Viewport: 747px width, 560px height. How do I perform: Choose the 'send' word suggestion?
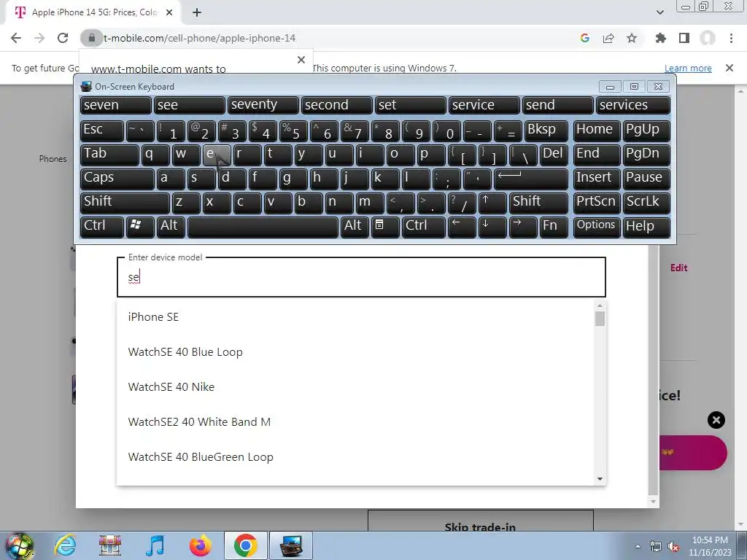pyautogui.click(x=558, y=105)
